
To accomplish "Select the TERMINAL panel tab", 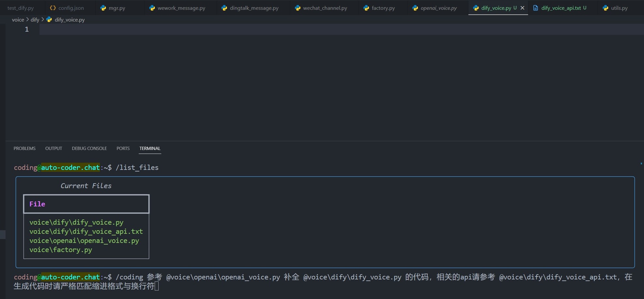I will (150, 148).
